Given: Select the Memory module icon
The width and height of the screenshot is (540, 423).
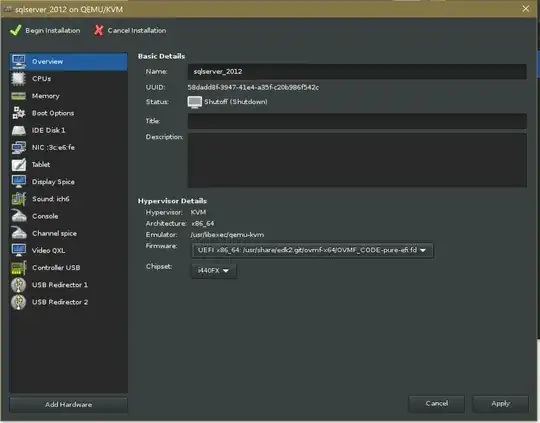Looking at the screenshot, I should click(x=19, y=96).
